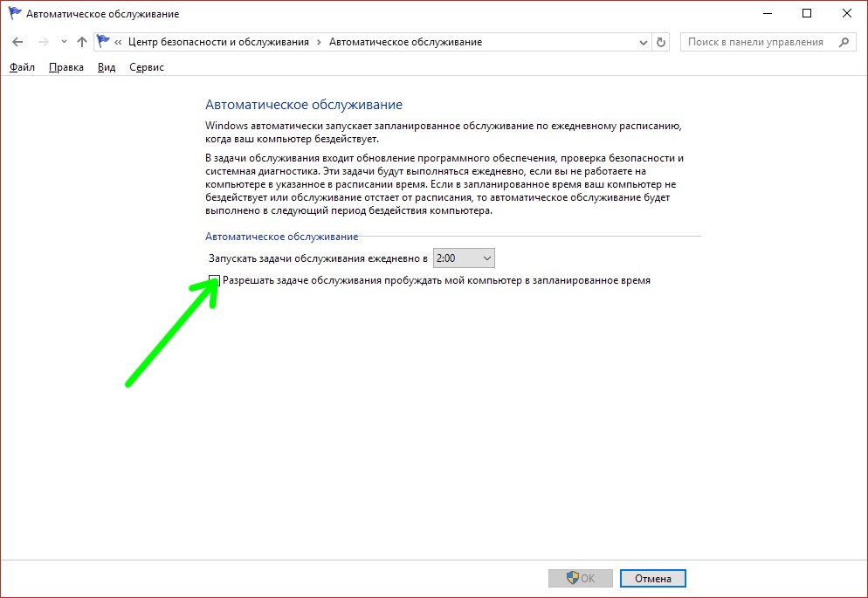Click the search magnifier icon

coord(844,42)
